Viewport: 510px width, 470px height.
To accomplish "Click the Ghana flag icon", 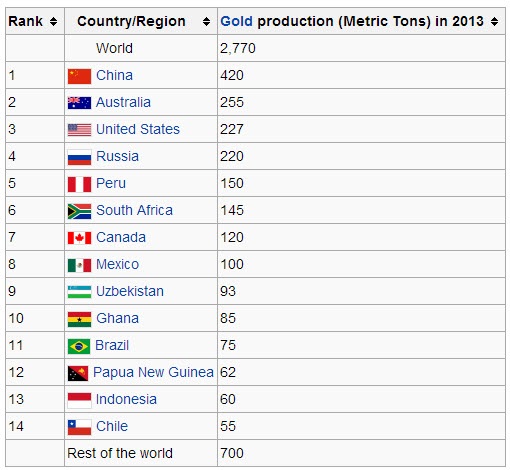I will [79, 319].
